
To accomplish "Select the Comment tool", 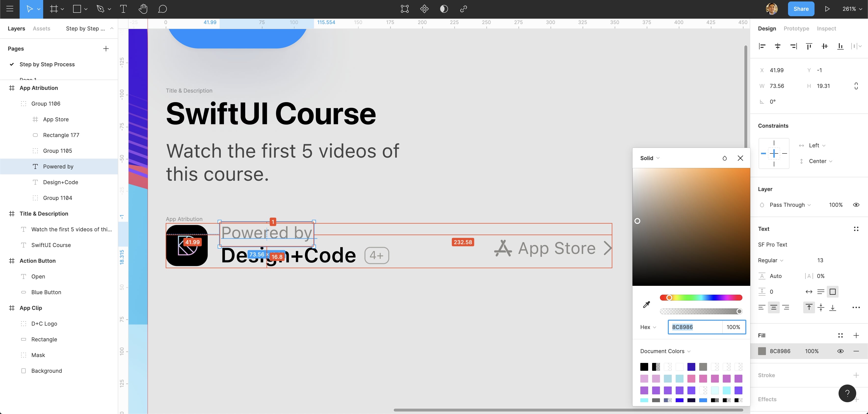I will 162,9.
